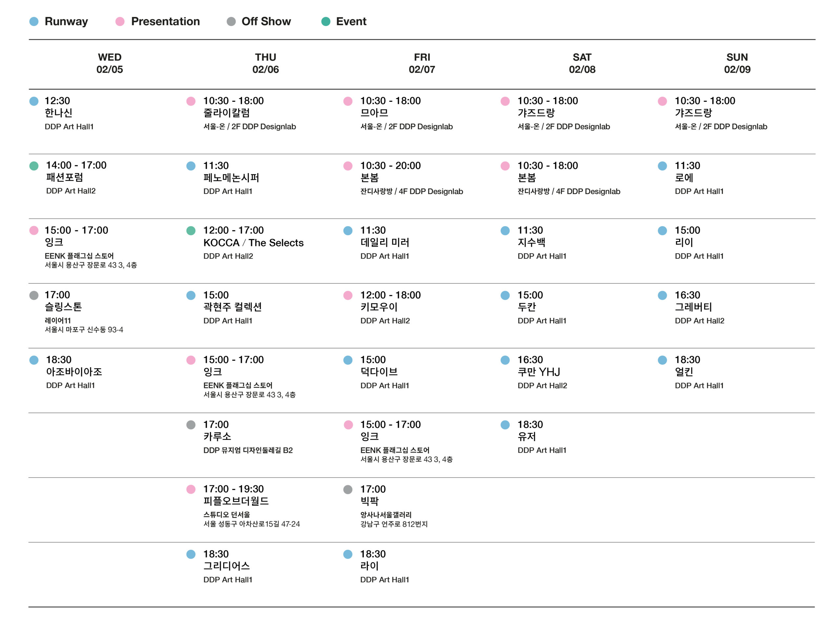Select the FRI 02/07 column header
The image size is (840, 631).
(x=422, y=63)
